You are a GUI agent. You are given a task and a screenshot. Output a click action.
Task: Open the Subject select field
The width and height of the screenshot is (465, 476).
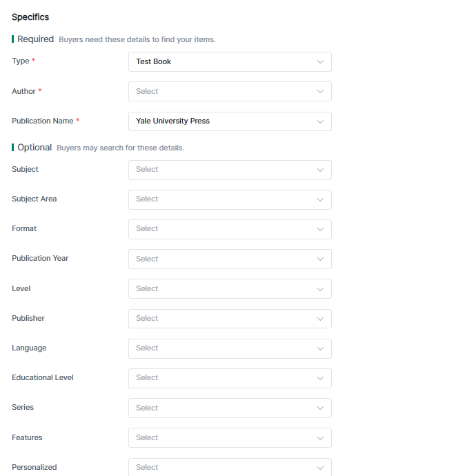(x=229, y=170)
